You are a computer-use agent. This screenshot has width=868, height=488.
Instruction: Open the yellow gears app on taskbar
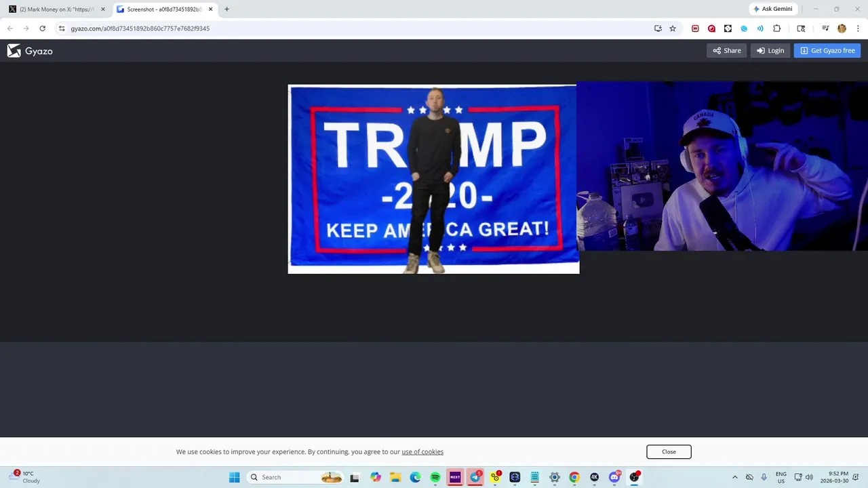(x=495, y=477)
